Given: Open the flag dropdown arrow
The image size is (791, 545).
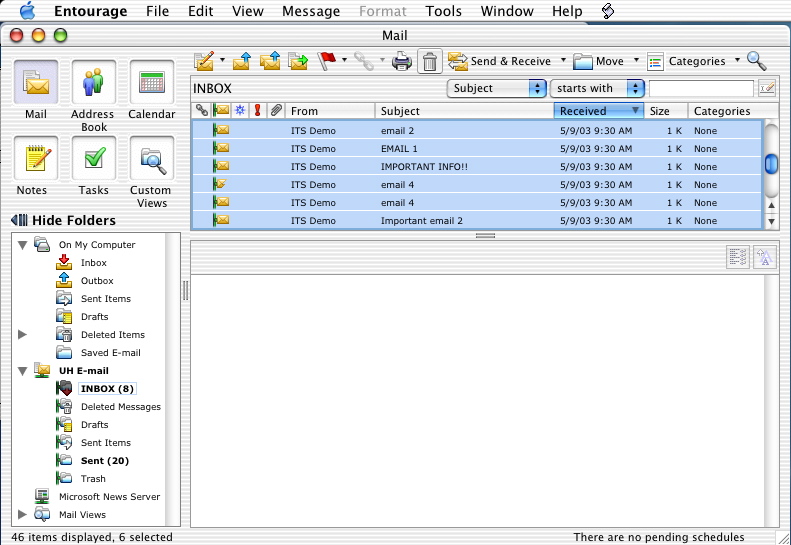Looking at the screenshot, I should point(345,60).
